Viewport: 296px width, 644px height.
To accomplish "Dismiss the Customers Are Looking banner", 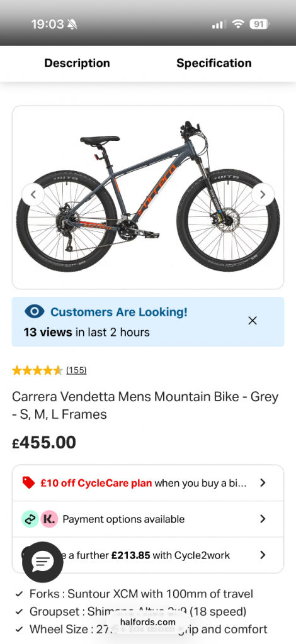I will (253, 321).
